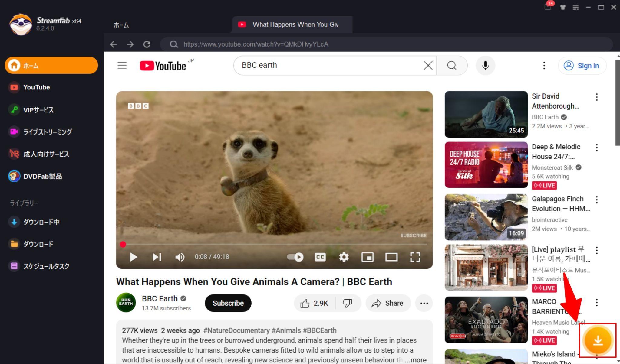The height and width of the screenshot is (364, 620).
Task: Skip to next video
Action: 157,257
